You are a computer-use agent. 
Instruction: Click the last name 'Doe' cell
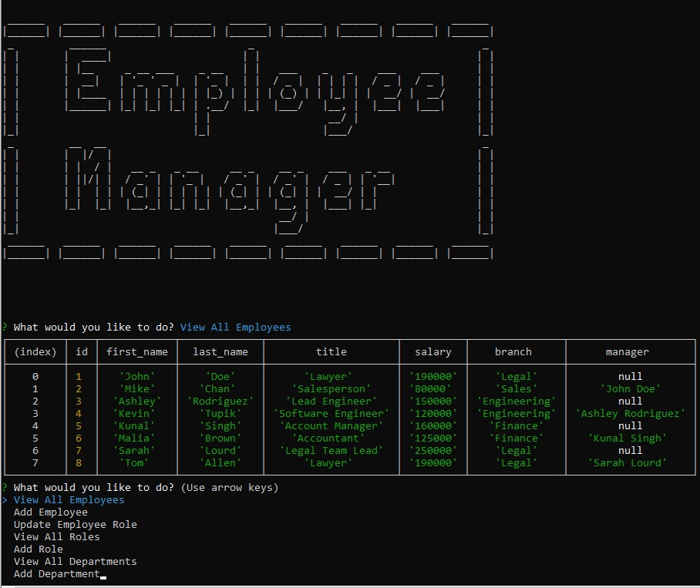220,377
